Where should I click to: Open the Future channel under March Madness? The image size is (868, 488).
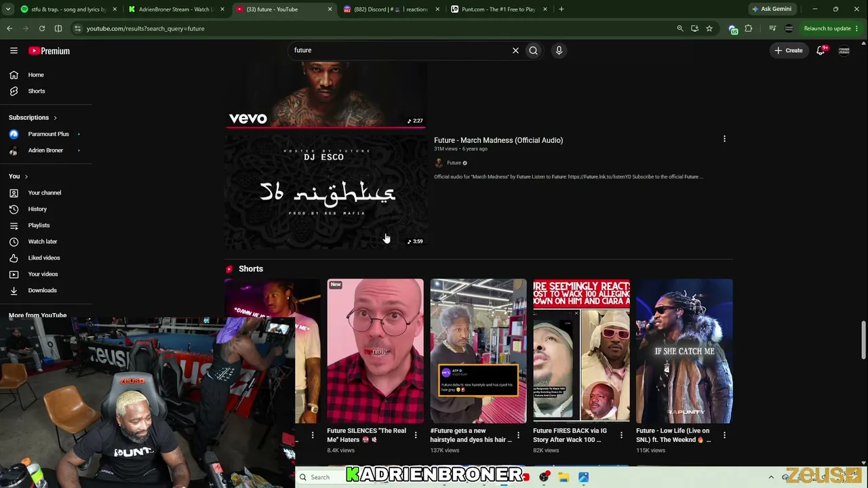[454, 163]
